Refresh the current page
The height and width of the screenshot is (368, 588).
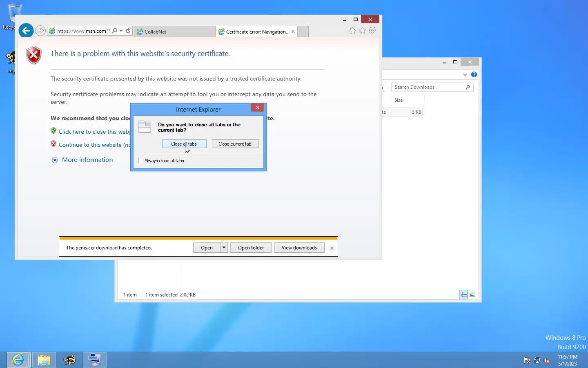pyautogui.click(x=128, y=31)
